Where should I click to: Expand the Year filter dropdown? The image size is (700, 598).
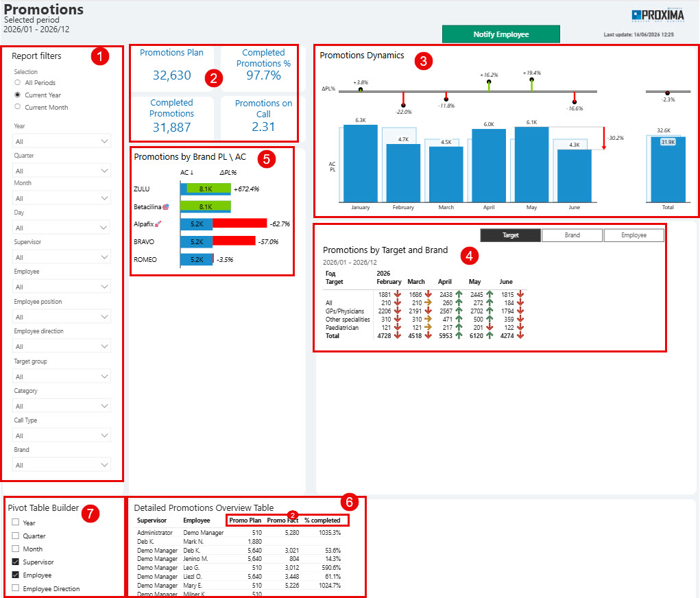point(62,141)
